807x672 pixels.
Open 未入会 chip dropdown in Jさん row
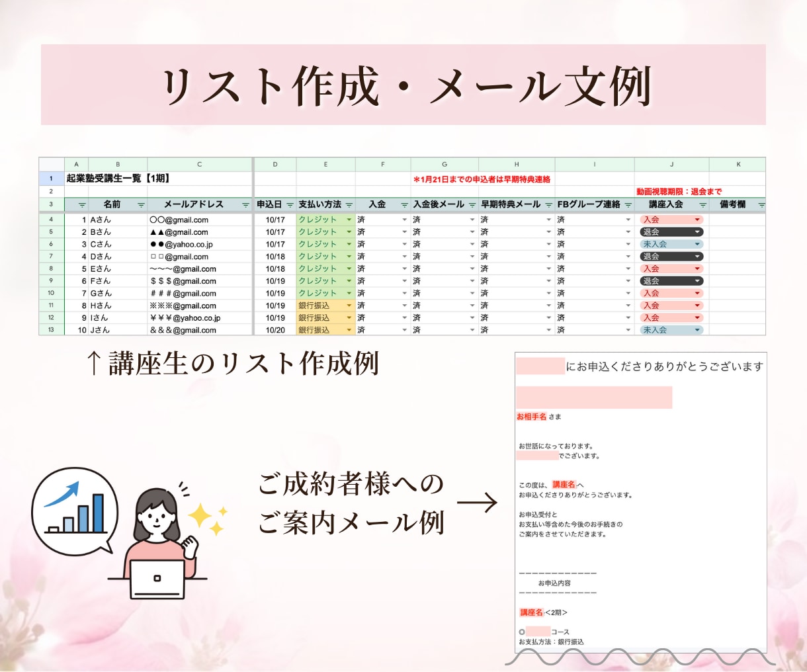697,330
